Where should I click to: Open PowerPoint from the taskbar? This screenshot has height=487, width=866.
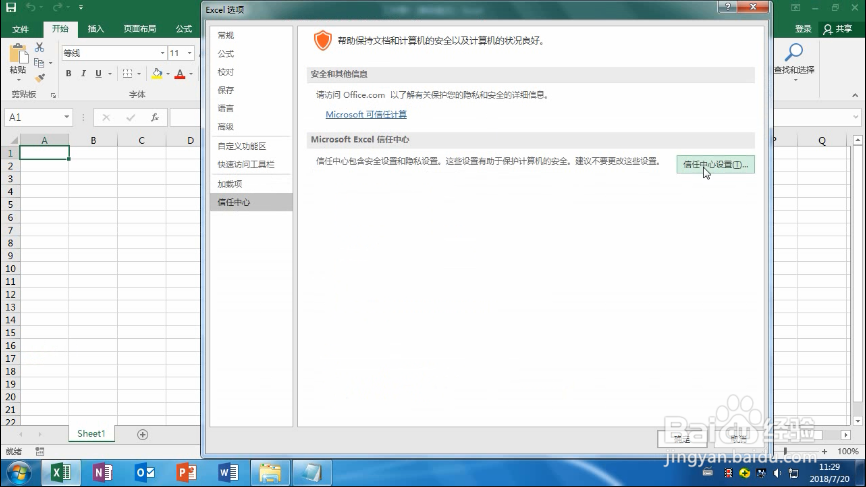coord(187,473)
